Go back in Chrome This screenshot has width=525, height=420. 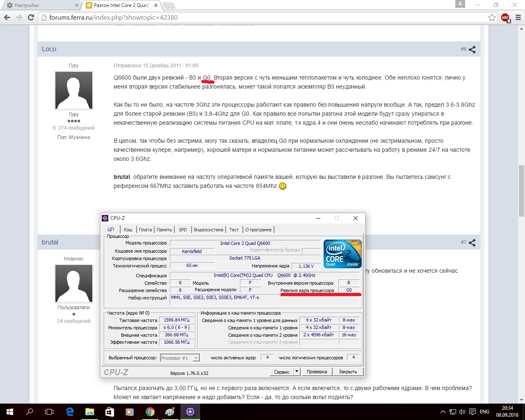(7, 17)
